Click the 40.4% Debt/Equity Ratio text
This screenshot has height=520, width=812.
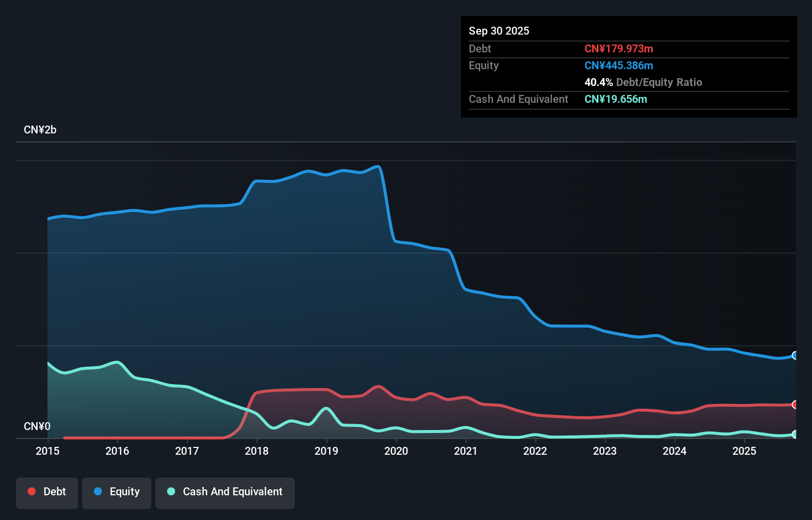pos(643,82)
